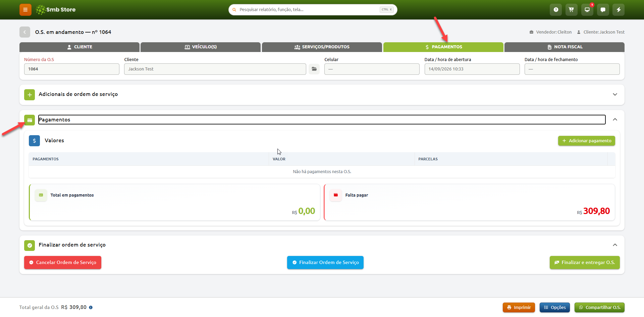644x317 pixels.
Task: Switch to the VEÍCULO(S) tab
Action: click(x=201, y=47)
